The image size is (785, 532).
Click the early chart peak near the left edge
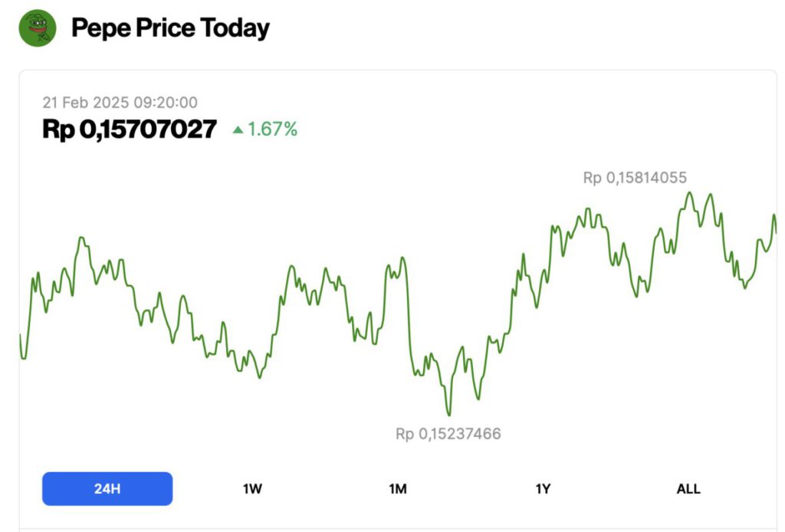point(80,238)
